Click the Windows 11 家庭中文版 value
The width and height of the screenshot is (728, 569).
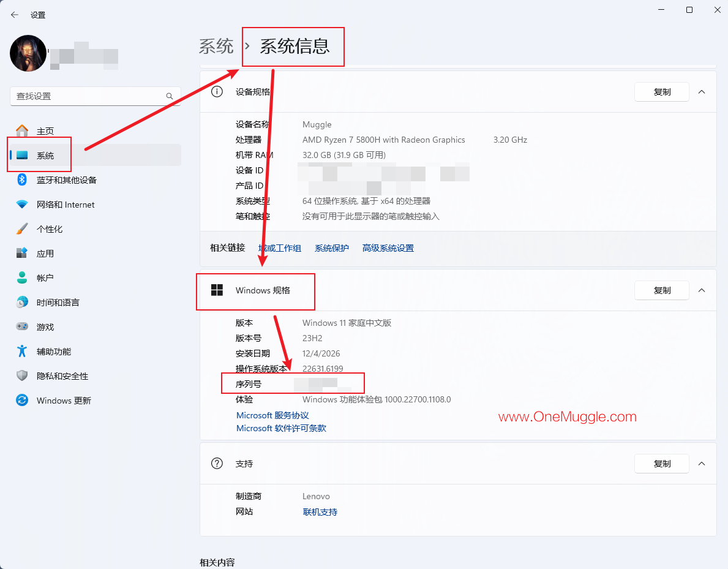click(347, 323)
